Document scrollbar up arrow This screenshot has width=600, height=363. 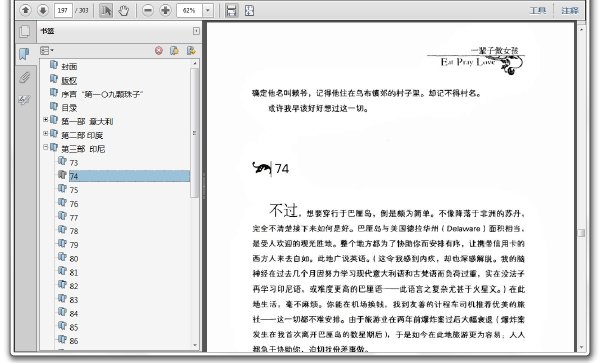[581, 29]
